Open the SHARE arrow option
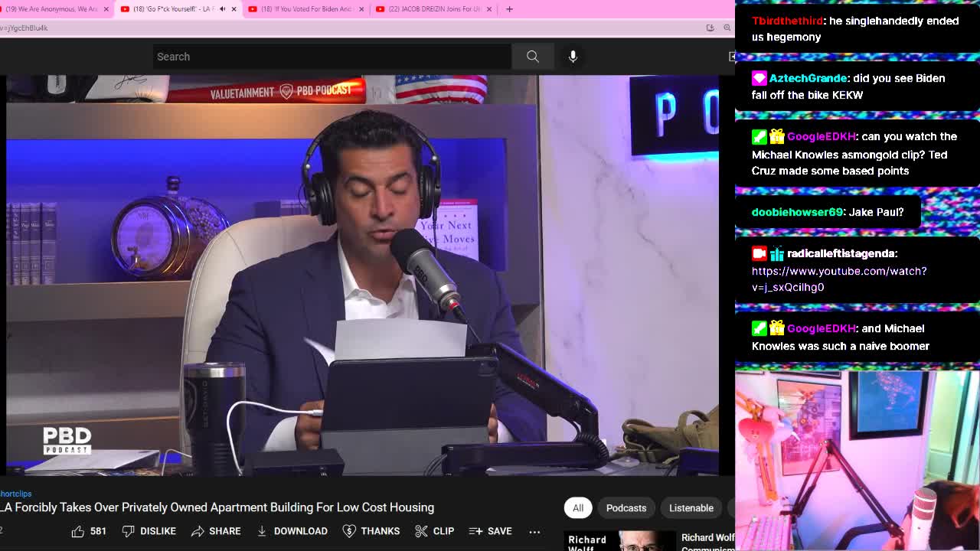This screenshot has height=551, width=980. point(216,531)
